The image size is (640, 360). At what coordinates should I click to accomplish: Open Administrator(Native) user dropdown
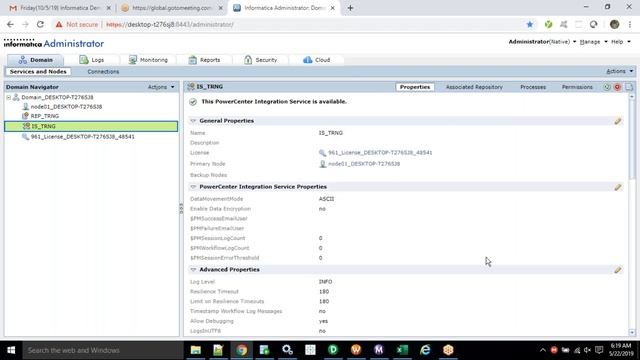pyautogui.click(x=542, y=42)
